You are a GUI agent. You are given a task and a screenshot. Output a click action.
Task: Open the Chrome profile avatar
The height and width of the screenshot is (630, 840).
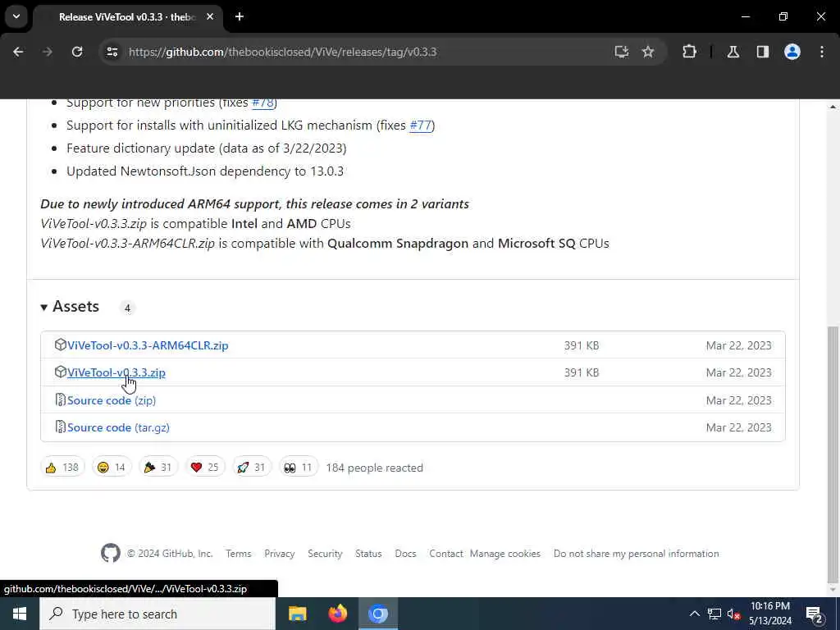click(x=792, y=52)
